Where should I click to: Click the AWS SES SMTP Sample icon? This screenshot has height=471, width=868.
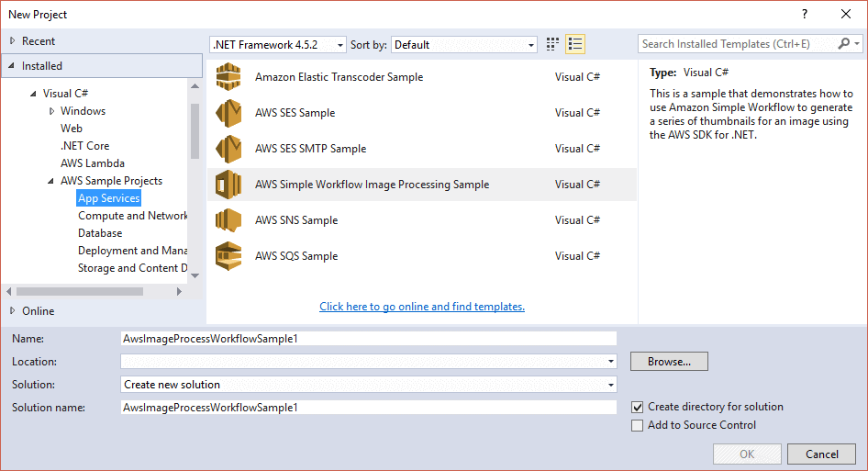tap(228, 149)
